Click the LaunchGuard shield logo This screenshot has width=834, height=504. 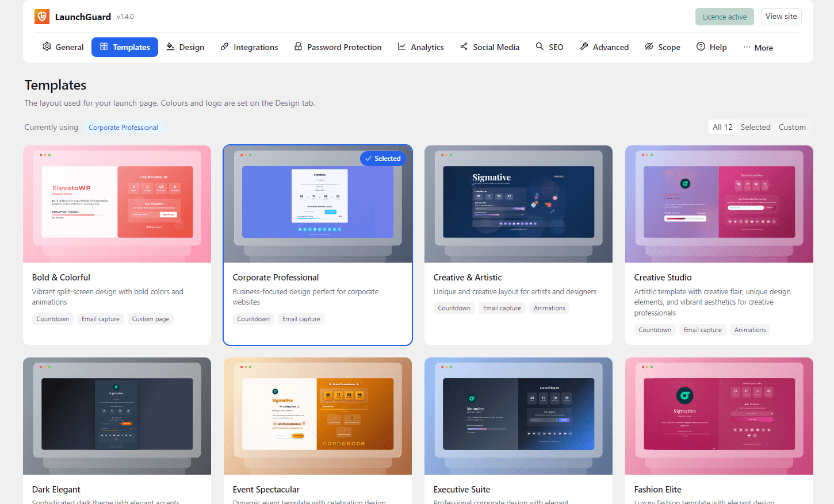(42, 17)
